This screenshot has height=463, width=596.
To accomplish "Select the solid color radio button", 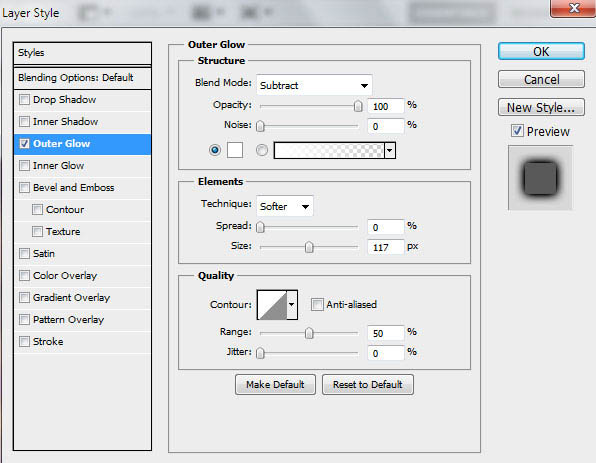I will point(215,150).
